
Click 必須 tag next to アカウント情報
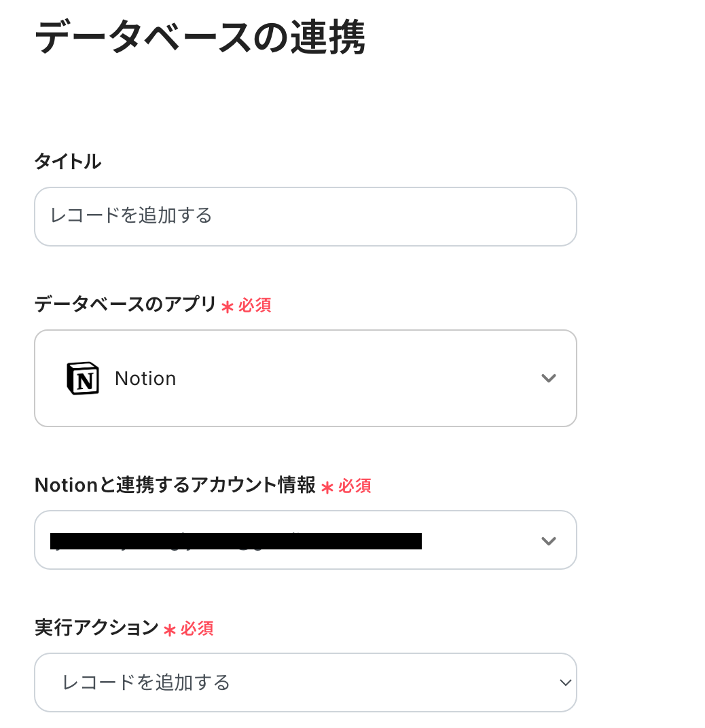tap(355, 486)
